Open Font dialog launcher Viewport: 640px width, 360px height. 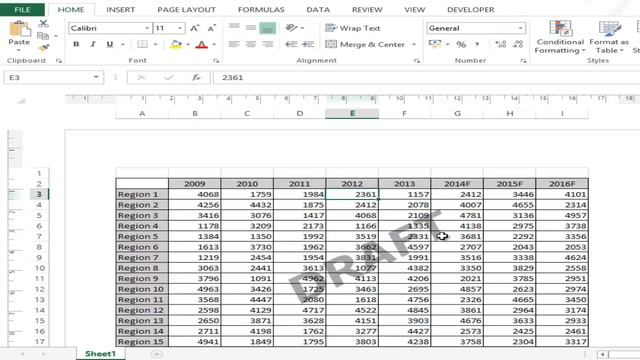pos(216,61)
